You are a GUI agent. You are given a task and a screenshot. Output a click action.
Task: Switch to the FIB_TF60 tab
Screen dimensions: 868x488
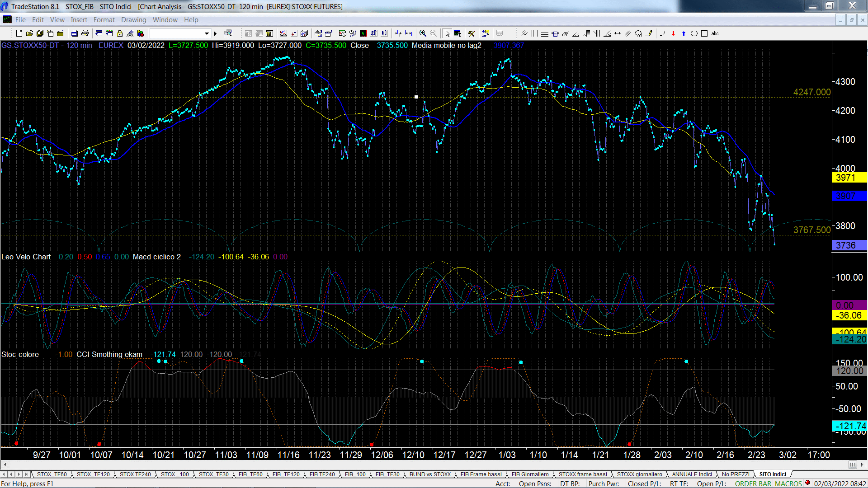tap(250, 474)
